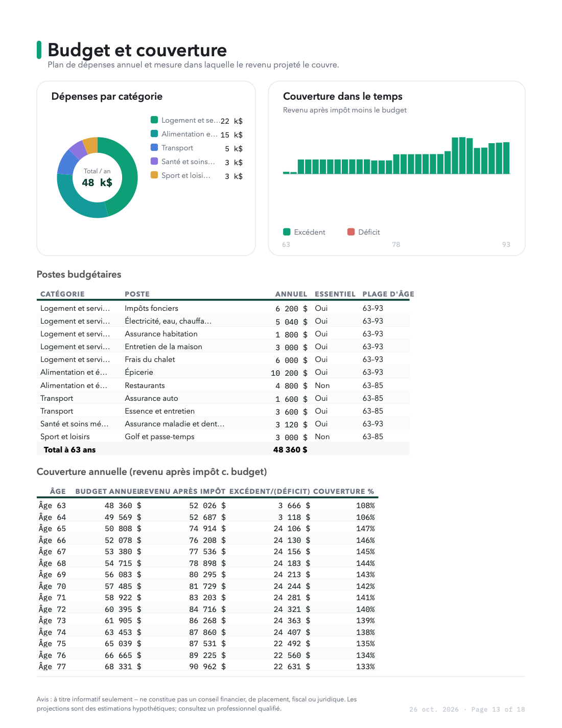Select the purple Santé et soins swatch

click(x=154, y=162)
